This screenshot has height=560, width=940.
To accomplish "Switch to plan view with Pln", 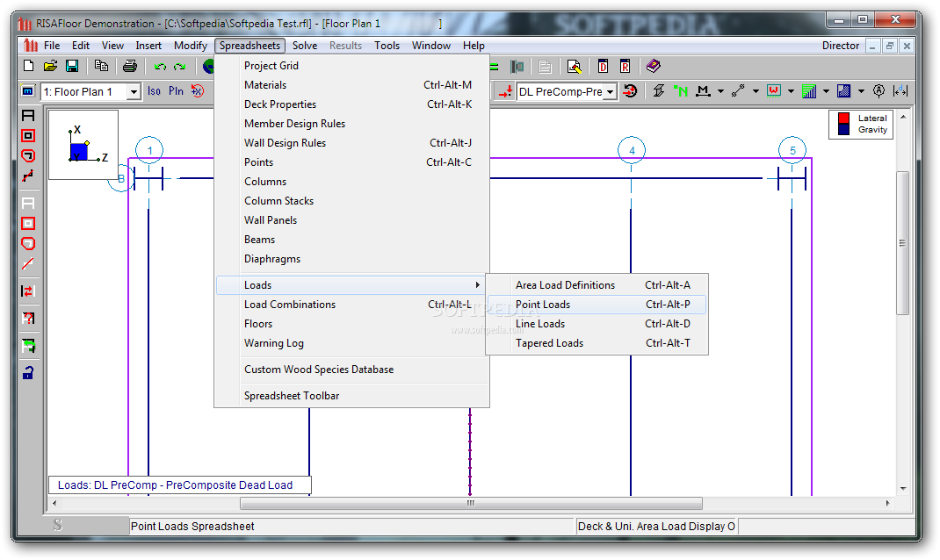I will pos(176,91).
